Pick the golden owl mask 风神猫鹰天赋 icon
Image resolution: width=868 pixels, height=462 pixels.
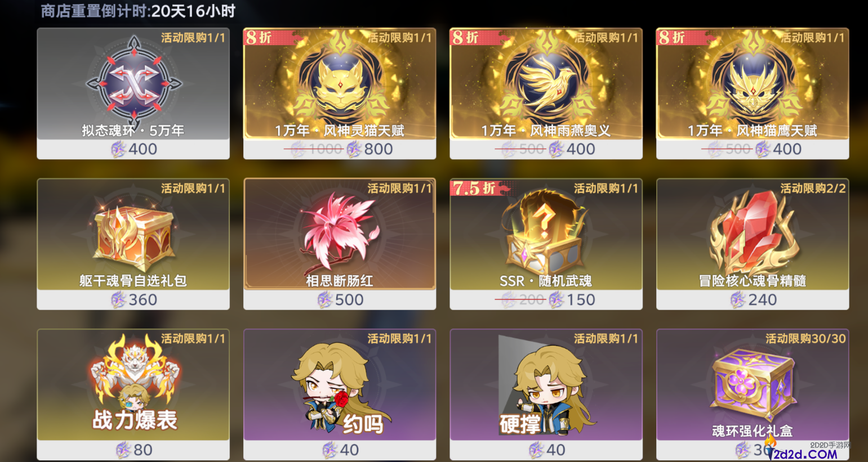coord(753,82)
